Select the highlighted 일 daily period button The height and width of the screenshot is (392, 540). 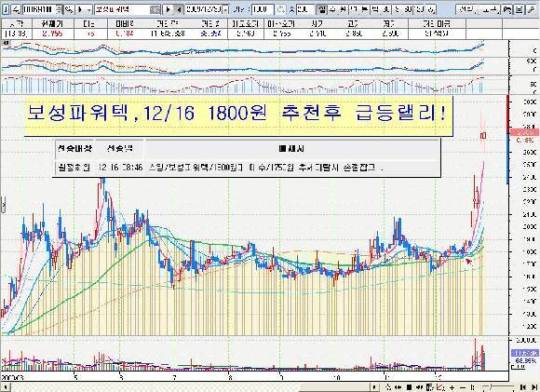(321, 9)
